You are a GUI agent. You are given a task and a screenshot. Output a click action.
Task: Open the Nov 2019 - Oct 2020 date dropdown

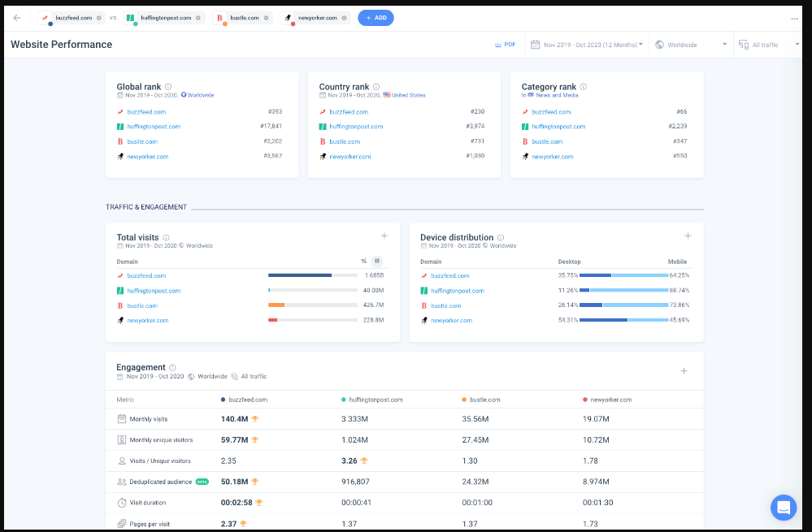pos(585,44)
